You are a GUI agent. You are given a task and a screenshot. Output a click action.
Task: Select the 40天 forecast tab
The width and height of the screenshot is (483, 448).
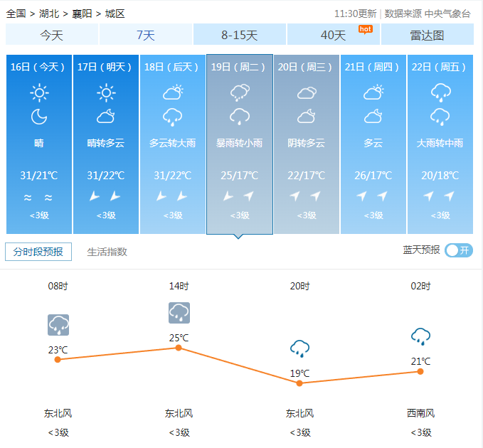coord(333,35)
